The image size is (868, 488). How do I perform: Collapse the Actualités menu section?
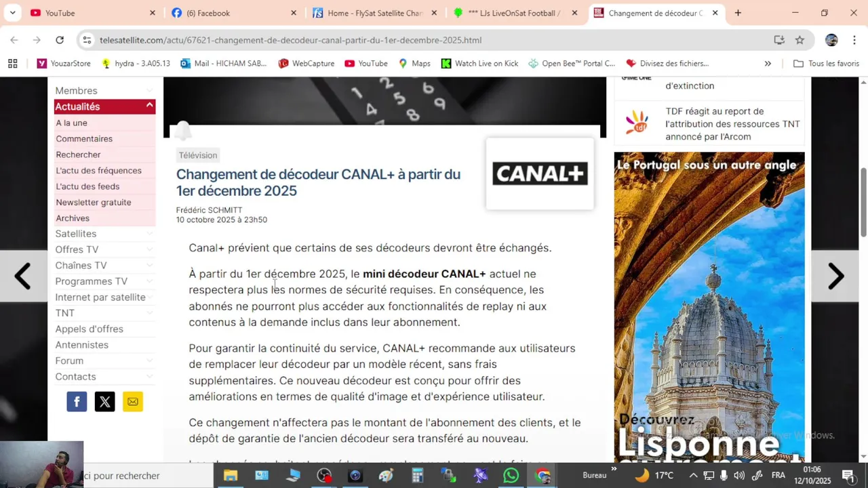[x=149, y=106]
